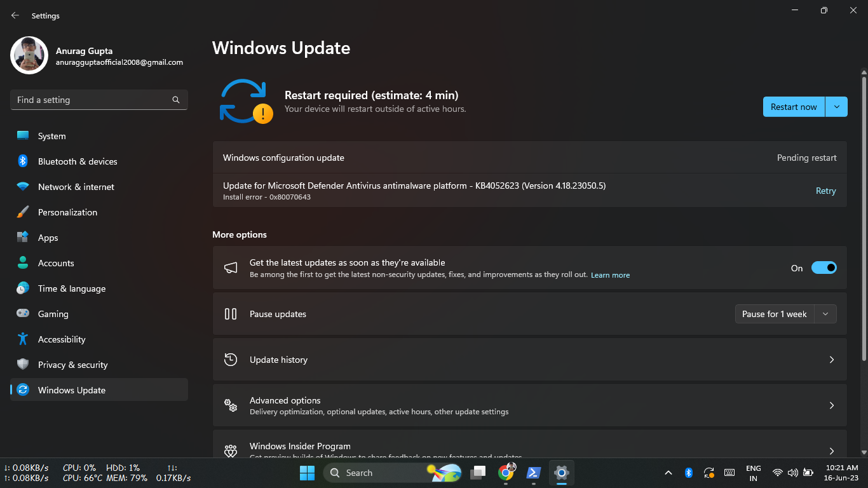Click the Gaming controller icon
868x488 pixels.
[23, 313]
